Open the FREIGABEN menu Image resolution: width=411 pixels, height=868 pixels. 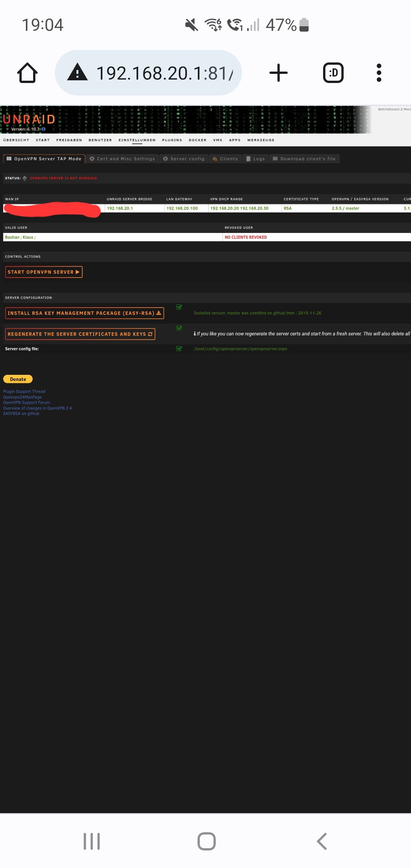(x=69, y=140)
